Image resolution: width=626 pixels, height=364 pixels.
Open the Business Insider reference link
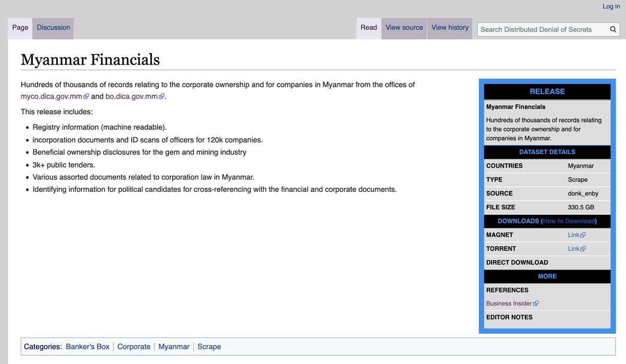click(512, 304)
